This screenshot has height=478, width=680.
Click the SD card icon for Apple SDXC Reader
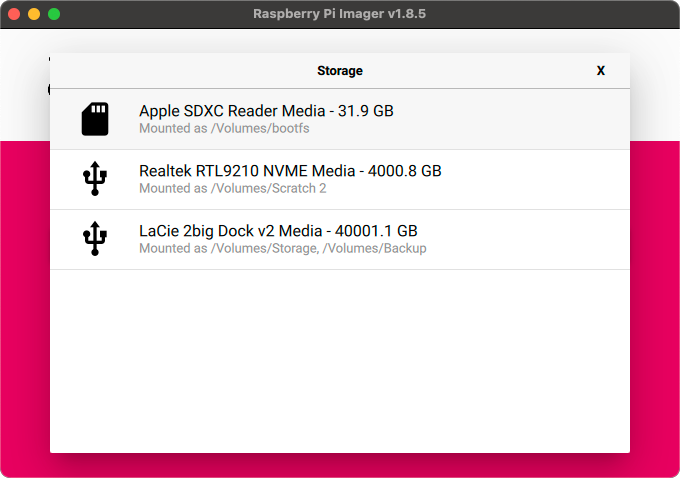click(95, 119)
